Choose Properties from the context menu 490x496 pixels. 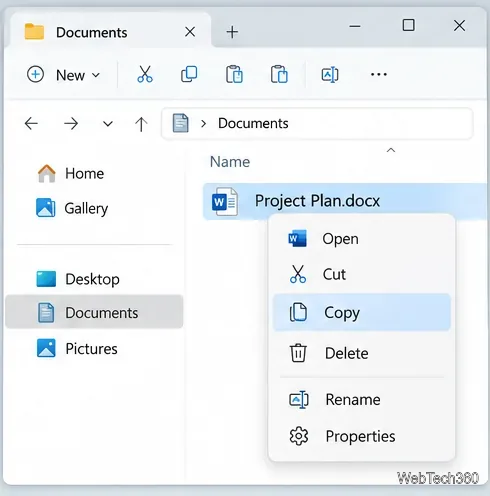point(362,436)
